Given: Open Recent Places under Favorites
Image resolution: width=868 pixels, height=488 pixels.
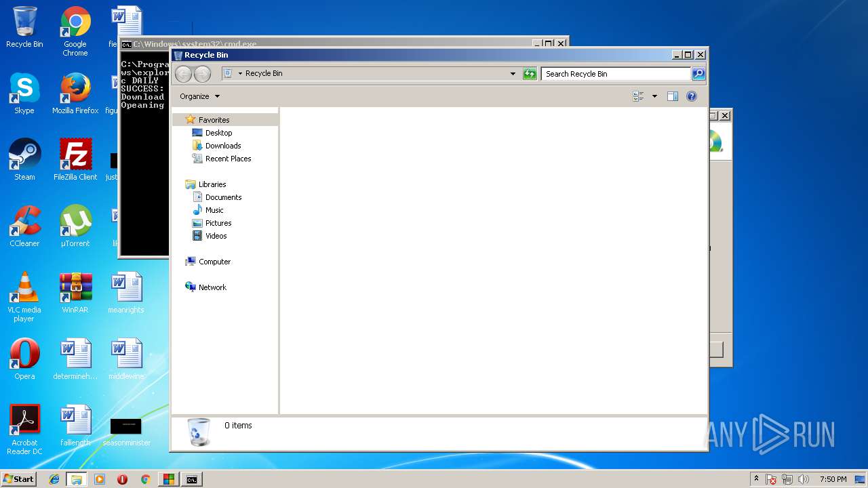Looking at the screenshot, I should pyautogui.click(x=228, y=159).
